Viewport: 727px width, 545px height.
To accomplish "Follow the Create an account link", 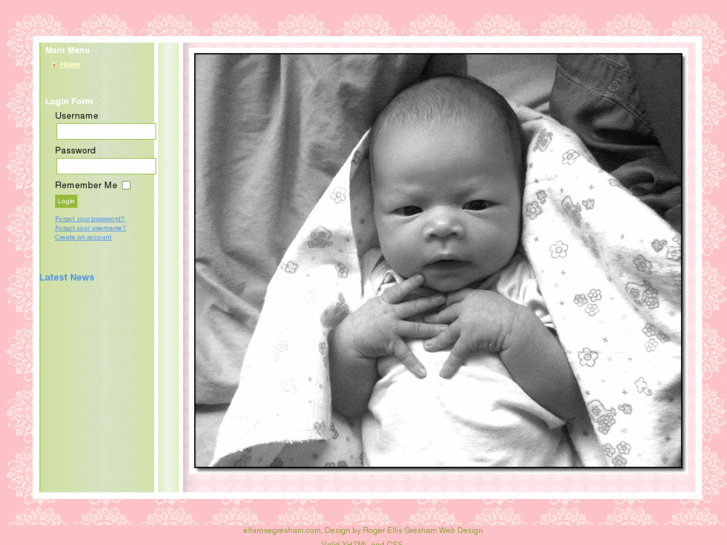I will click(83, 237).
